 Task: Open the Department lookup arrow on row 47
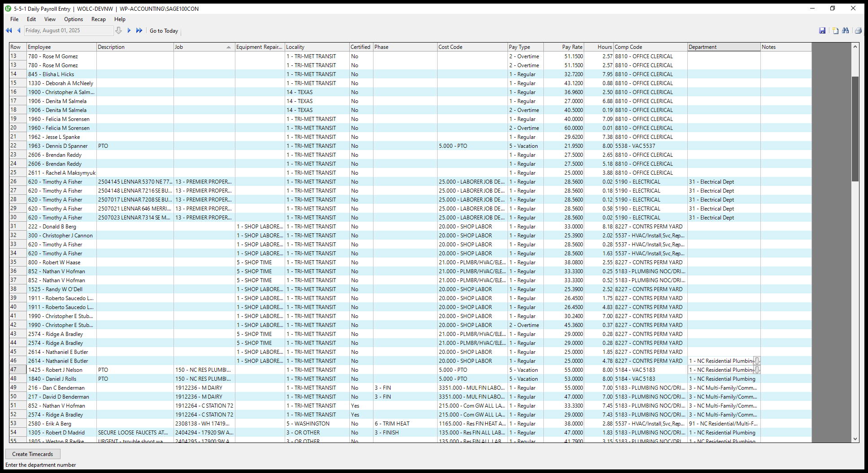[x=757, y=370]
